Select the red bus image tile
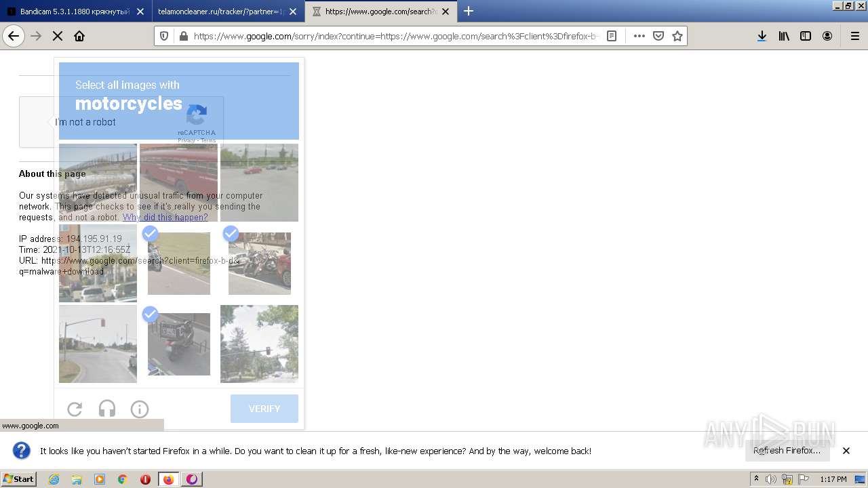Image resolution: width=868 pixels, height=488 pixels. point(178,182)
